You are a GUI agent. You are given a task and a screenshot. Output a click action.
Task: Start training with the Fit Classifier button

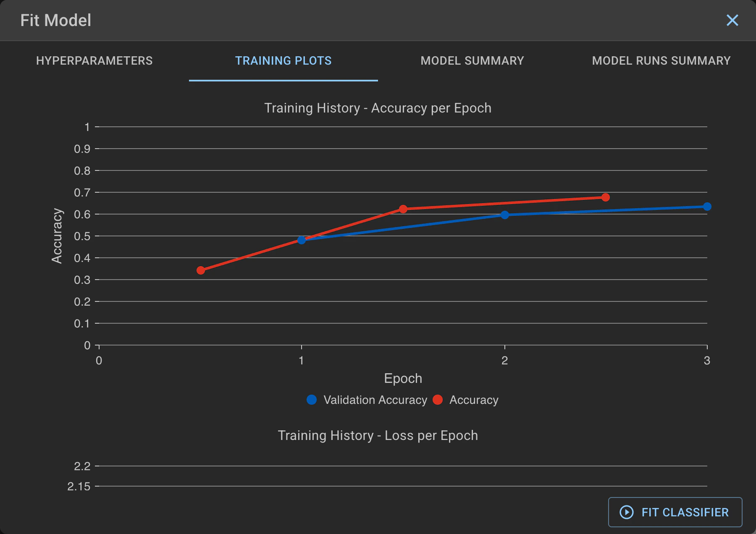tap(675, 512)
